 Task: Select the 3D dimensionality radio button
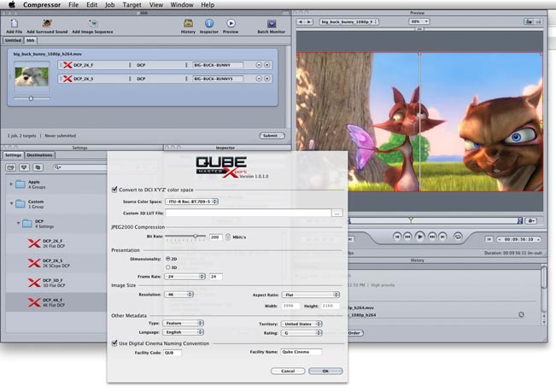(x=167, y=267)
